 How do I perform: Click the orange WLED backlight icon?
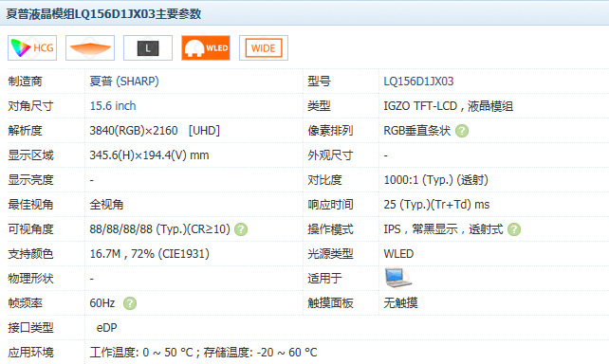[x=206, y=47]
